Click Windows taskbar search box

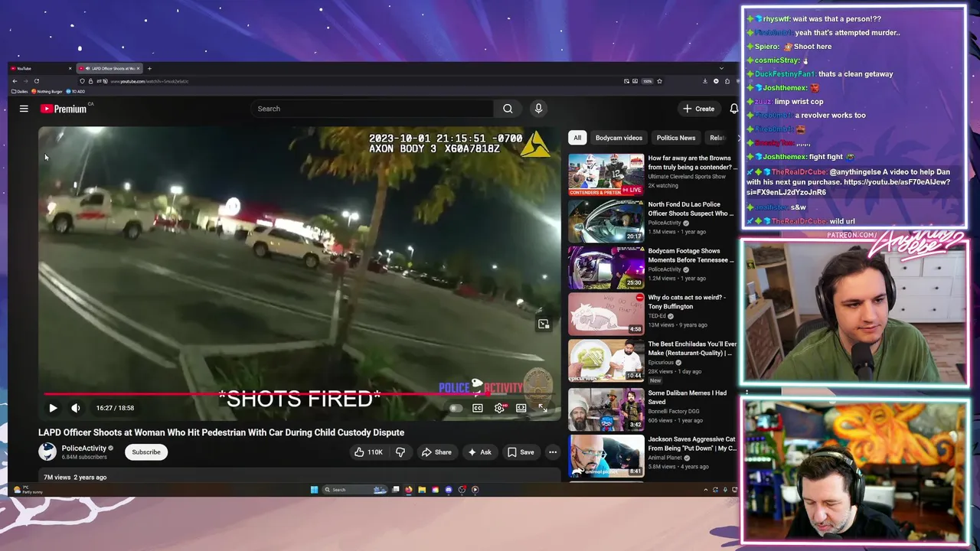(x=354, y=490)
